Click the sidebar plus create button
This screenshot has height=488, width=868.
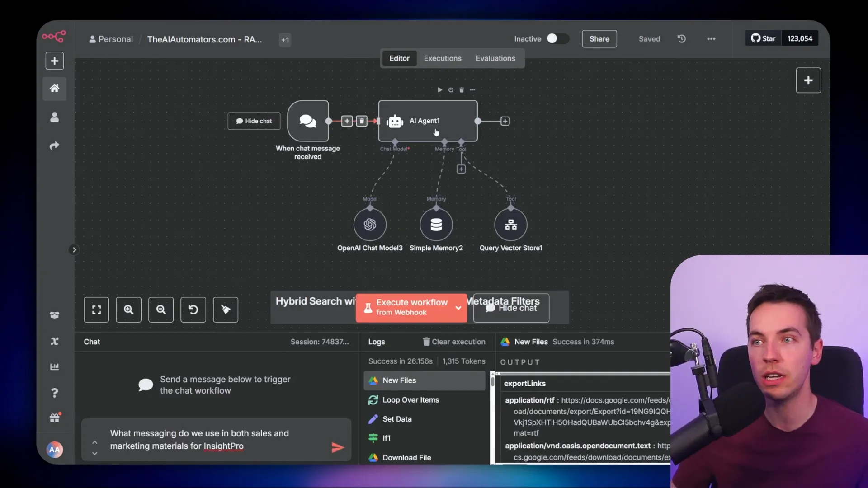click(x=55, y=61)
